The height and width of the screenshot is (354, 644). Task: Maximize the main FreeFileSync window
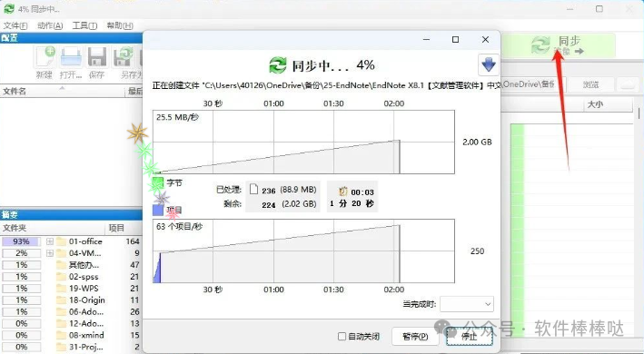click(x=599, y=8)
